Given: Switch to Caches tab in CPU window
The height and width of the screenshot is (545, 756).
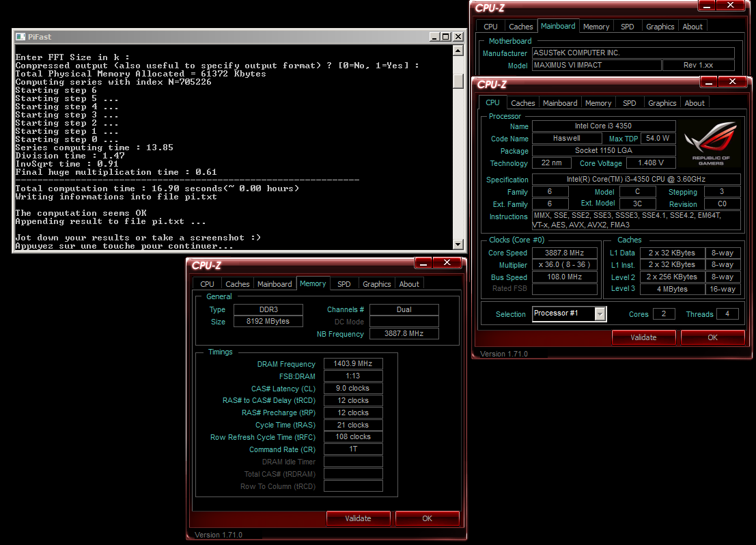Looking at the screenshot, I should [x=522, y=103].
